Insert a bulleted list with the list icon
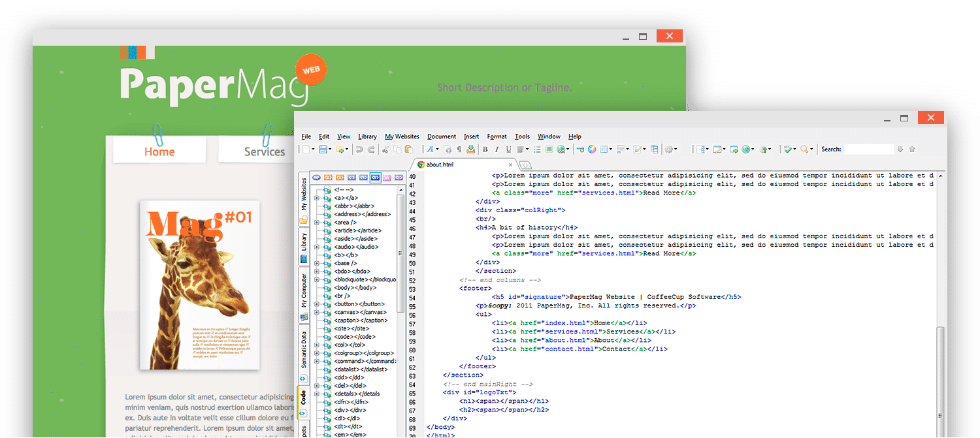The height and width of the screenshot is (438, 980). point(537,149)
